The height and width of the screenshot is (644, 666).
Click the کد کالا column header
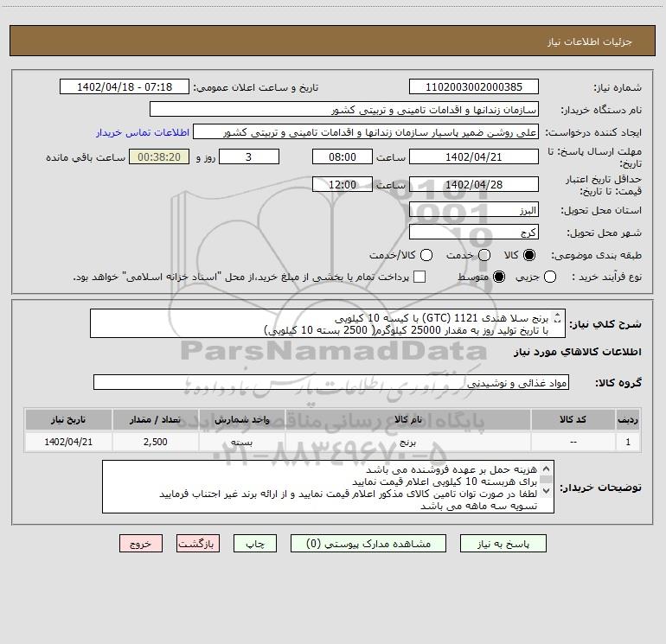(x=573, y=420)
